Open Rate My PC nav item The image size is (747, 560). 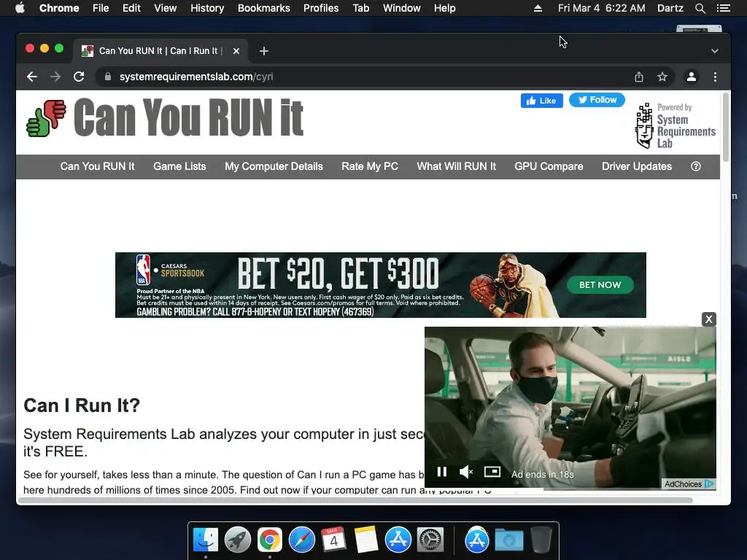click(x=370, y=166)
